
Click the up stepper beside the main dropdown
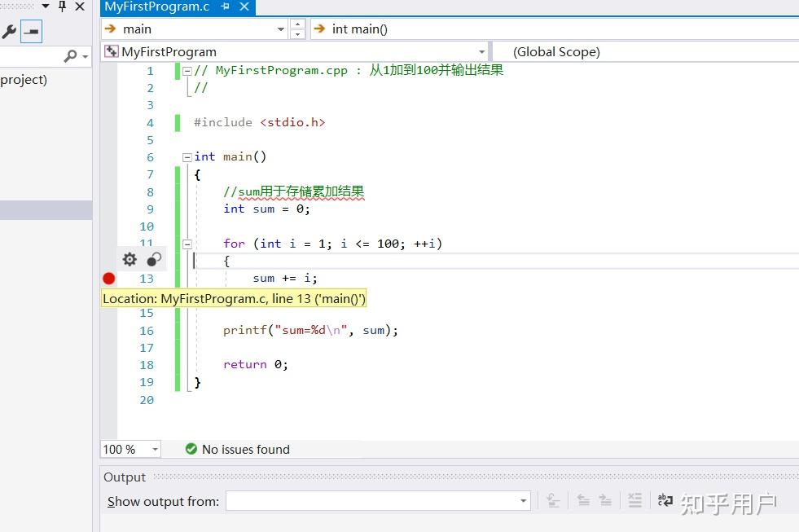[297, 24]
